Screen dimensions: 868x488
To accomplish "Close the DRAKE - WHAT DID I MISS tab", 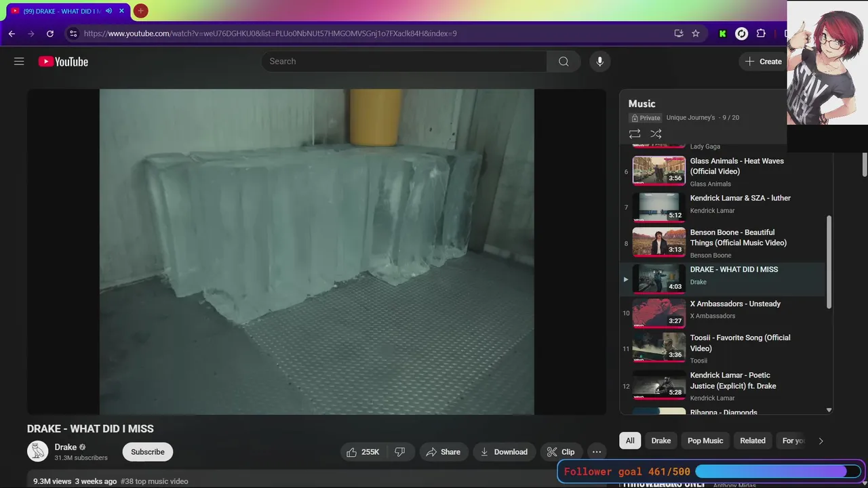I will coord(120,11).
